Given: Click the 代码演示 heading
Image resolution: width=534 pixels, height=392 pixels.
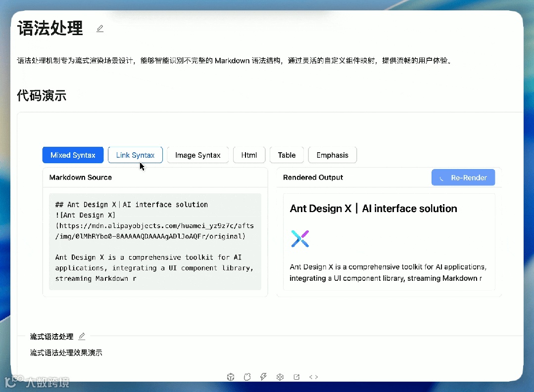Looking at the screenshot, I should point(42,95).
